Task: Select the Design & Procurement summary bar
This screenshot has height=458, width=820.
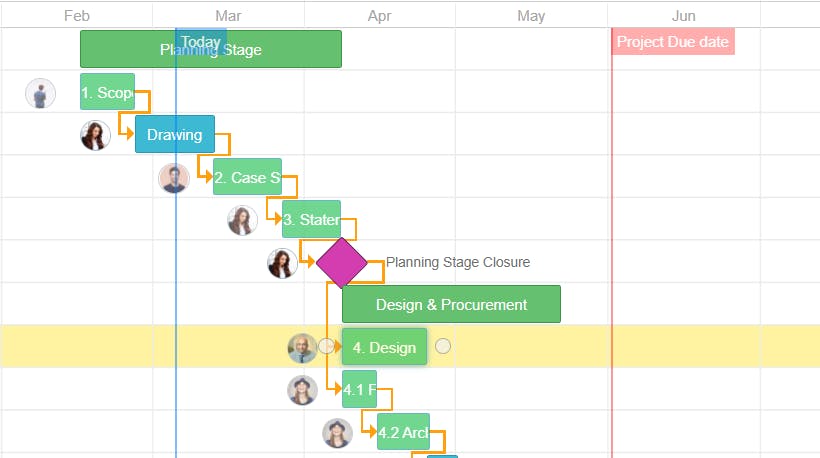Action: [x=451, y=305]
